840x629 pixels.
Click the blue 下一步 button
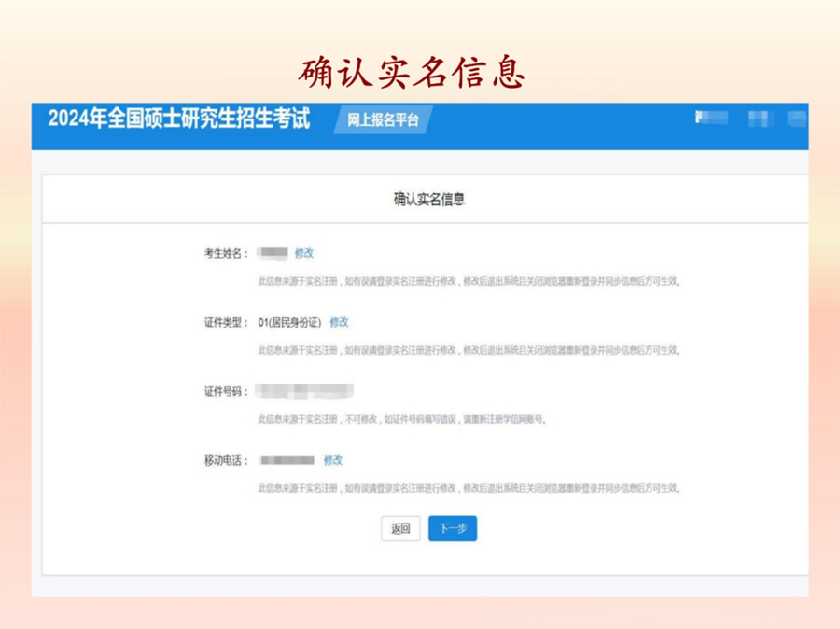452,528
